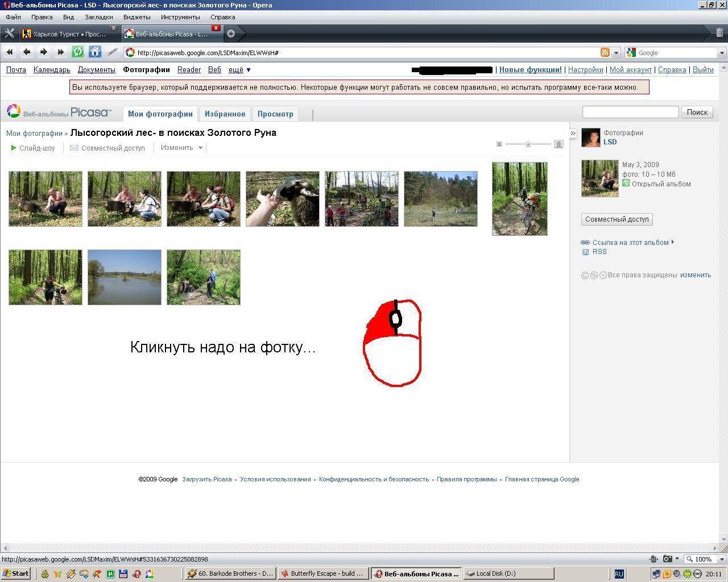Toggle the RU keyboard language indicator

(x=619, y=573)
